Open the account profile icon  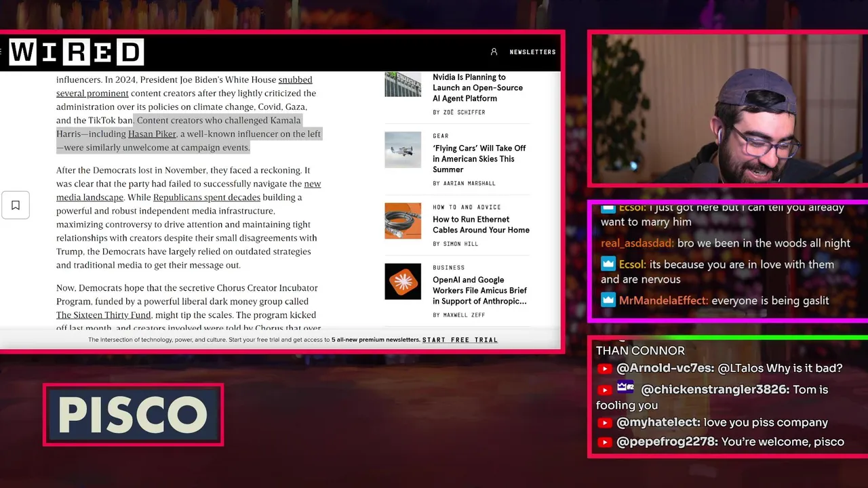(494, 52)
